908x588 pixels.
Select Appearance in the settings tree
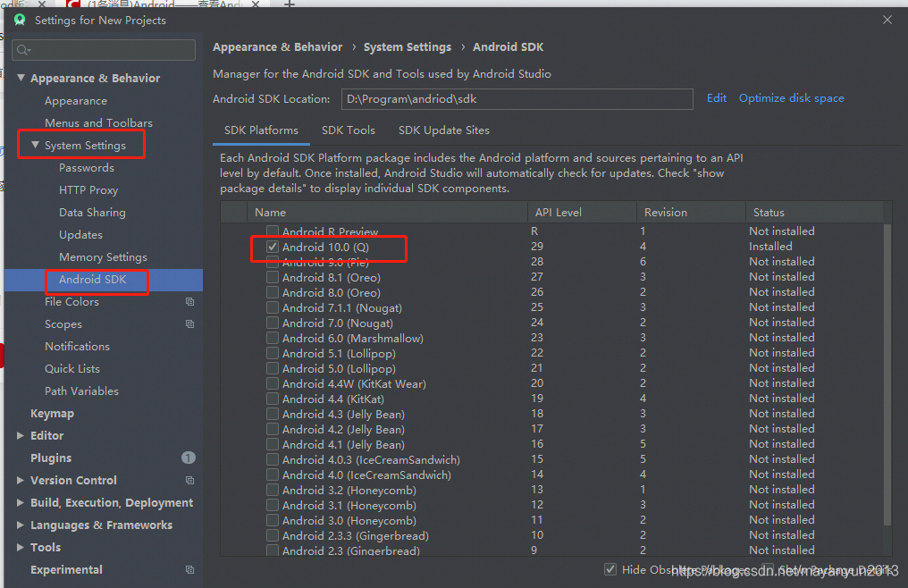(x=76, y=101)
